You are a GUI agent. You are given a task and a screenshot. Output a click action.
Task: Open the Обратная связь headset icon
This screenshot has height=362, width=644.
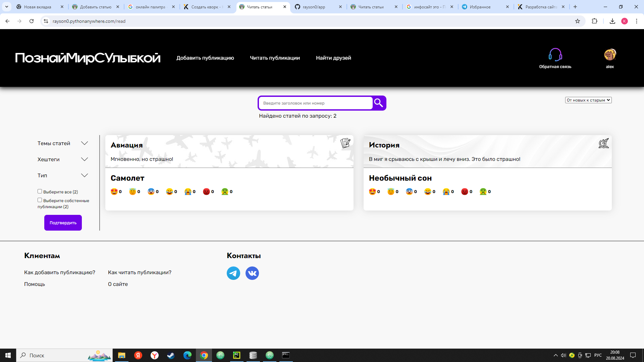click(x=555, y=55)
